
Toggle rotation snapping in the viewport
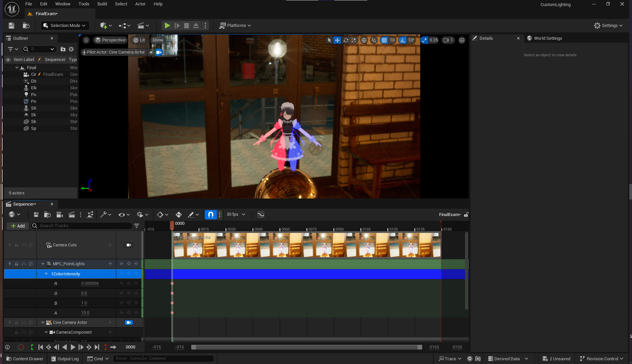click(403, 40)
